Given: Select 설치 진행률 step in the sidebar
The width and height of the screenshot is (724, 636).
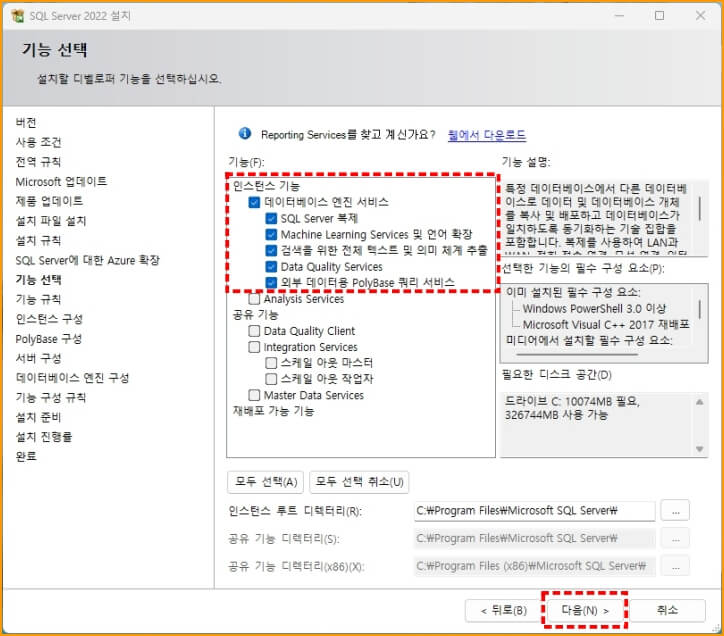Looking at the screenshot, I should (44, 436).
